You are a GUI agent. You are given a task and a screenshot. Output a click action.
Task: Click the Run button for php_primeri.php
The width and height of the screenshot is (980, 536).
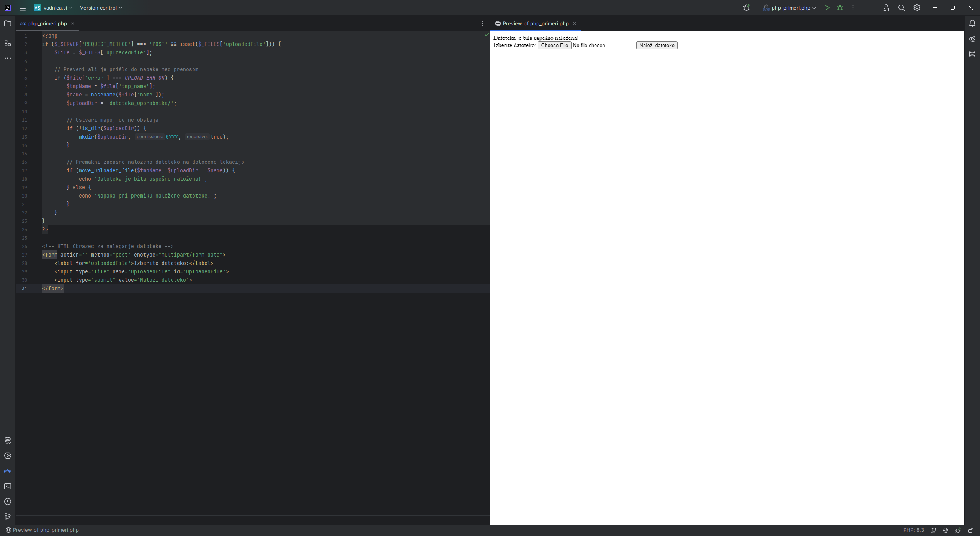pos(827,8)
